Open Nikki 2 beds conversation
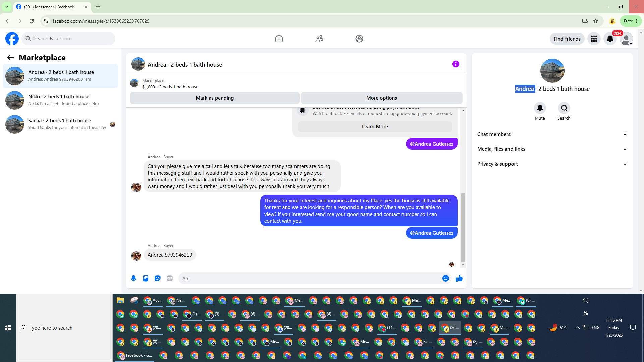The width and height of the screenshot is (644, 362). pyautogui.click(x=60, y=100)
